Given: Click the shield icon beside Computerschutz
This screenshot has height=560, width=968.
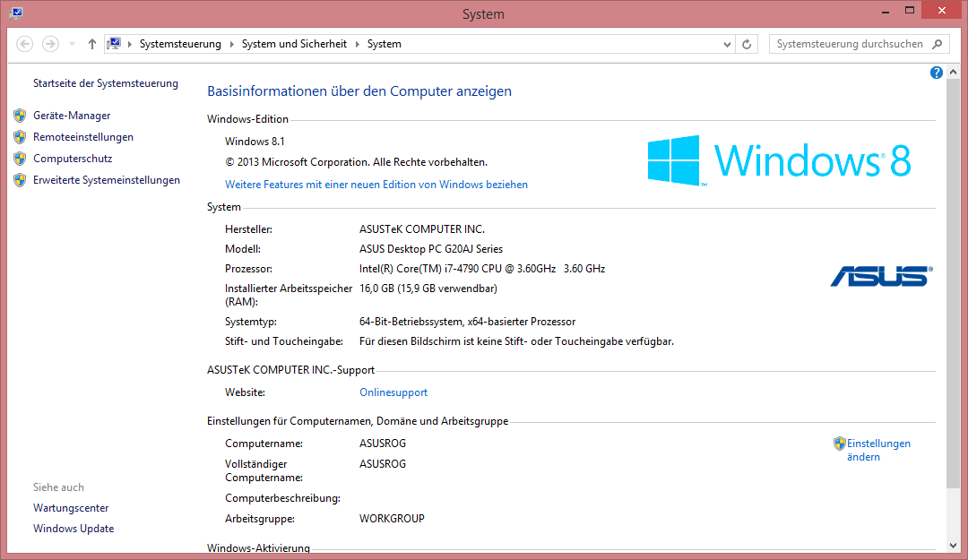Looking at the screenshot, I should 20,159.
